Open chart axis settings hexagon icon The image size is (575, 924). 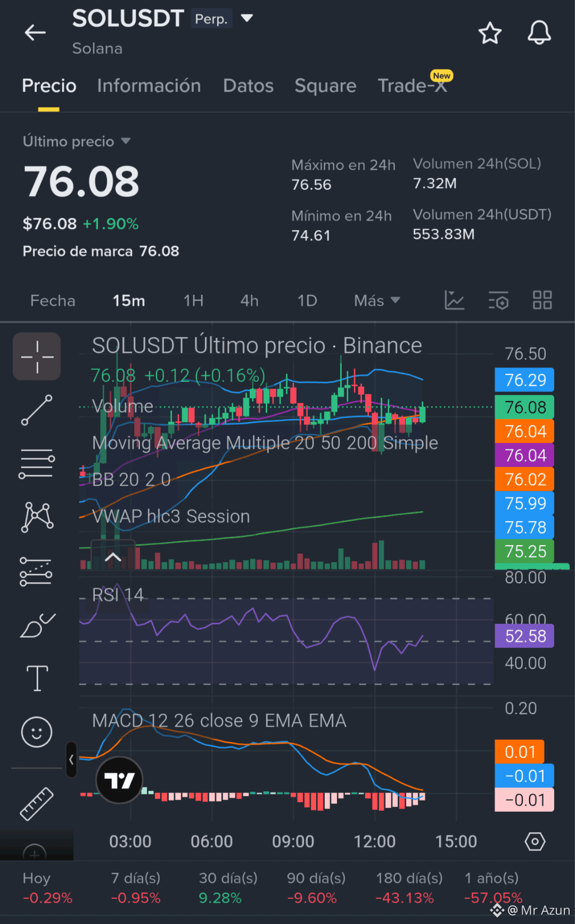(x=535, y=842)
